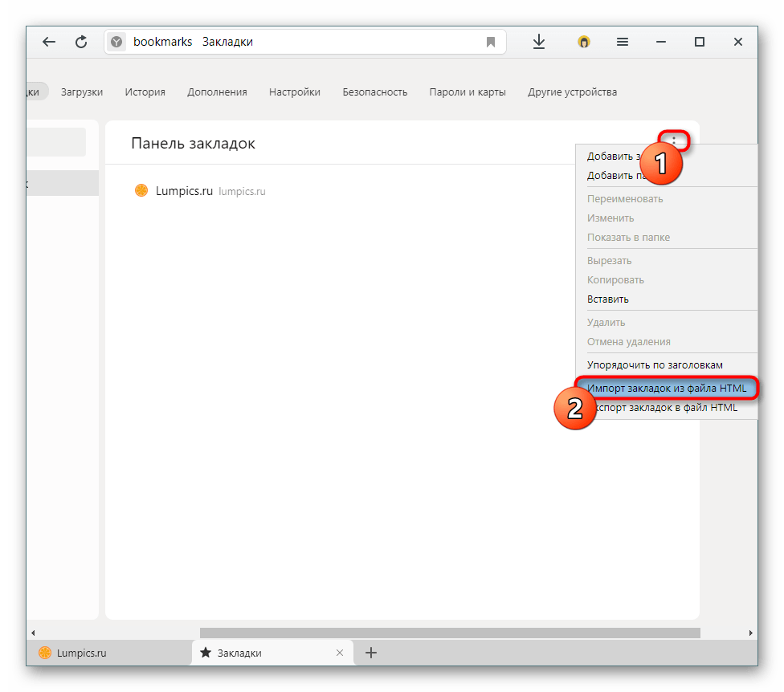This screenshot has height=692, width=784.
Task: Choose Упорядочить по заголовкам menu entry
Action: (655, 364)
